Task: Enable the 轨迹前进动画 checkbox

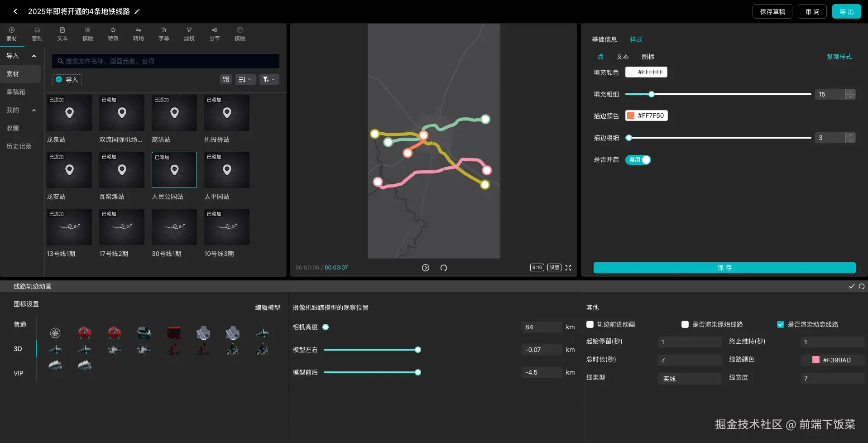Action: (590, 324)
